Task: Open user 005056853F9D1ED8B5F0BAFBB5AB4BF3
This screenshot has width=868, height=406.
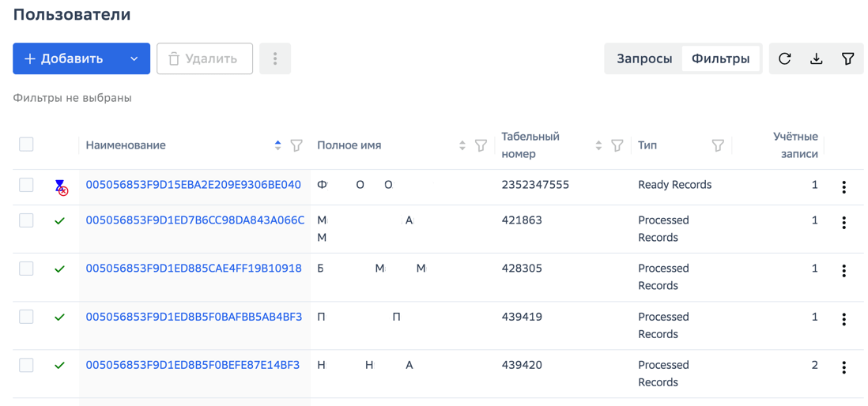Action: tap(194, 317)
